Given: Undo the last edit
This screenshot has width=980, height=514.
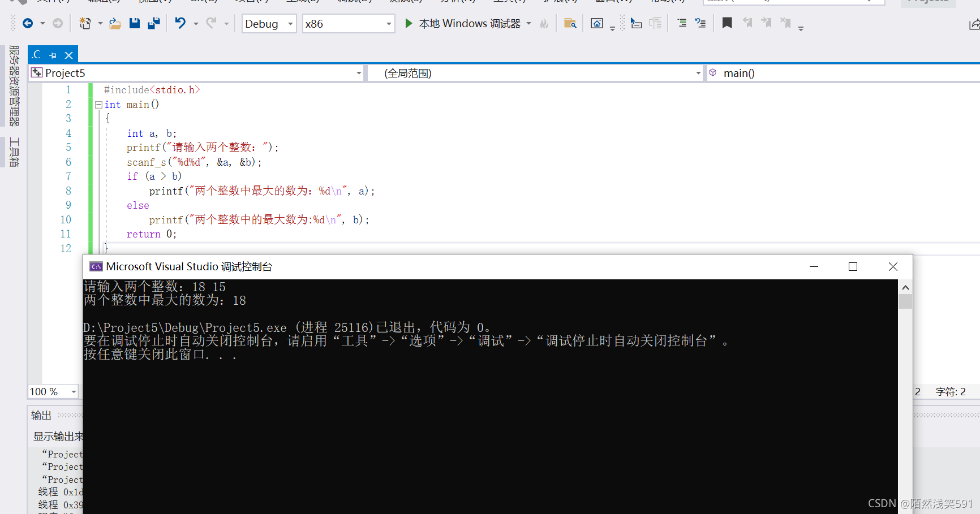Looking at the screenshot, I should coord(180,23).
